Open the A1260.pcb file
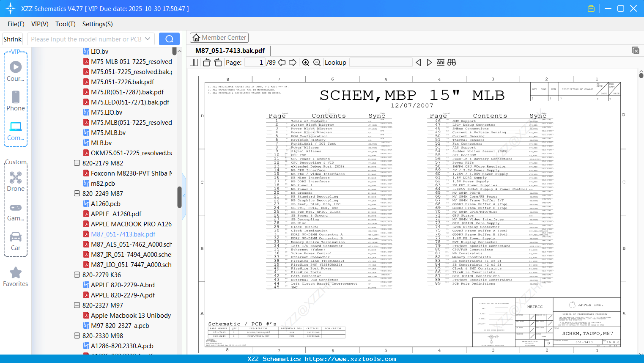Viewport: 644px width, 363px height. [106, 203]
